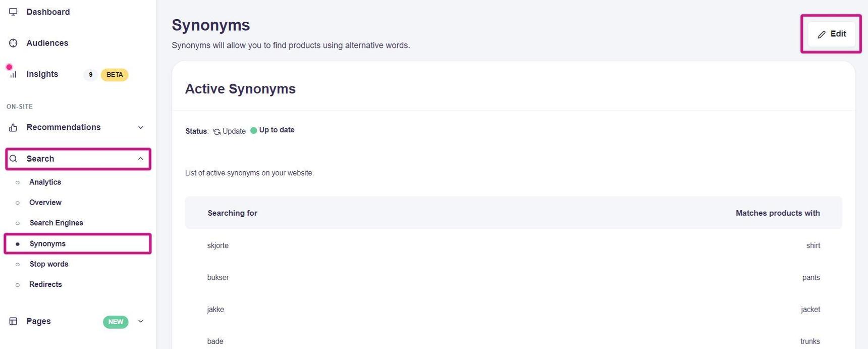Click the Dashboard monitor icon

tap(13, 12)
